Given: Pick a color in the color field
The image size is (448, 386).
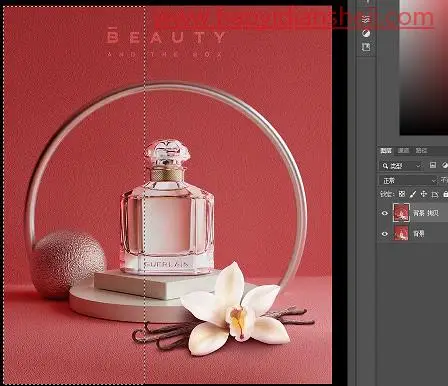Looking at the screenshot, I should tap(424, 67).
